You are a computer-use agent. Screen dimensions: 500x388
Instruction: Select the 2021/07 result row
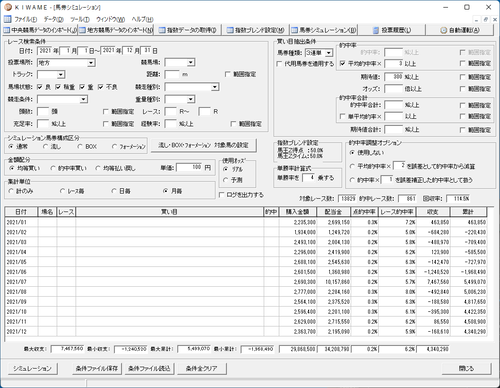point(246,282)
